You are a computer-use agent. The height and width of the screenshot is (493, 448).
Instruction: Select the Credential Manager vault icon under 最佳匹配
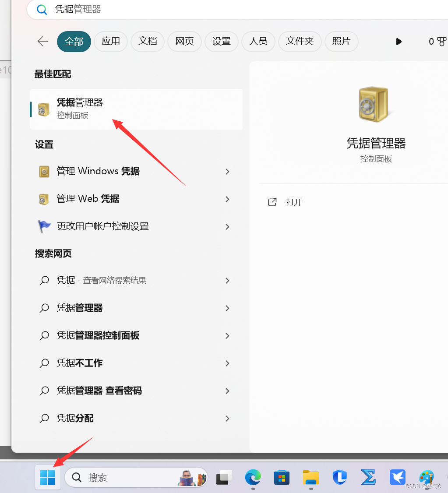click(43, 109)
